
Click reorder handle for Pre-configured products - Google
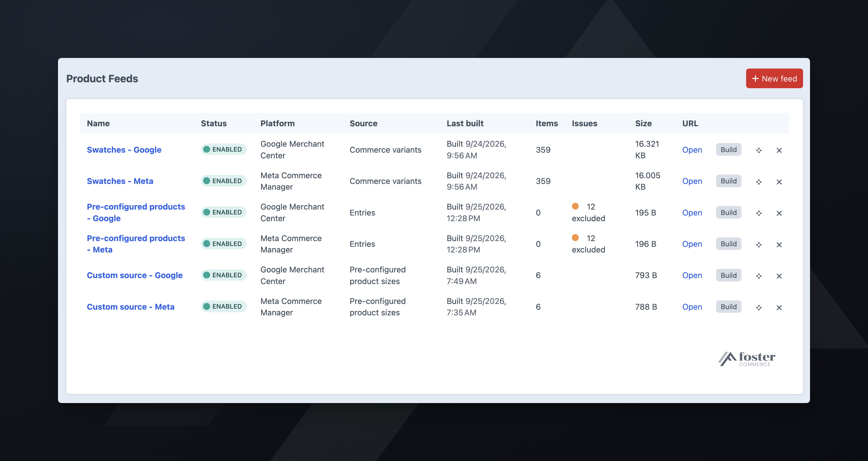click(759, 213)
